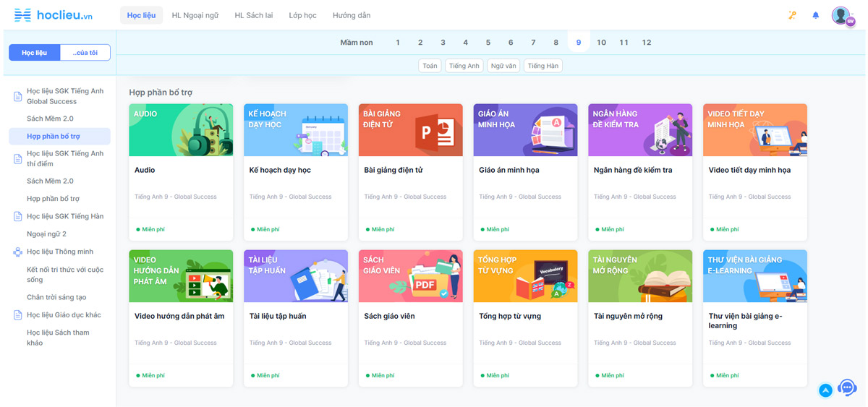Open the HL Ngoại ngữ menu

[x=195, y=15]
